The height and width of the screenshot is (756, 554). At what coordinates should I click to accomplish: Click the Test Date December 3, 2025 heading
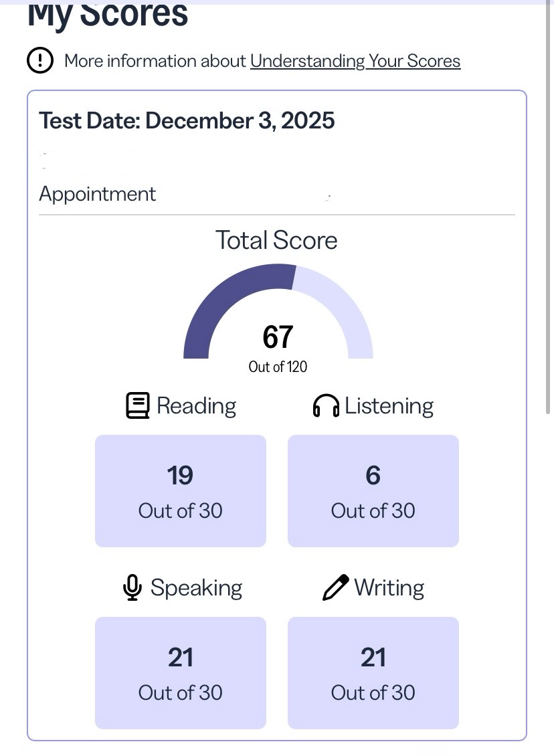pos(187,120)
